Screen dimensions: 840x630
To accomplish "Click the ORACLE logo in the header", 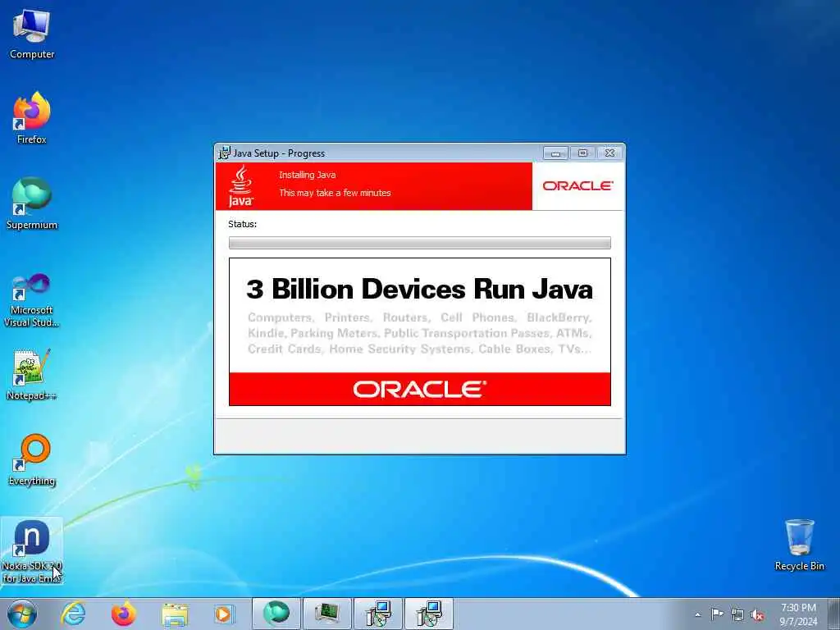I will tap(577, 186).
